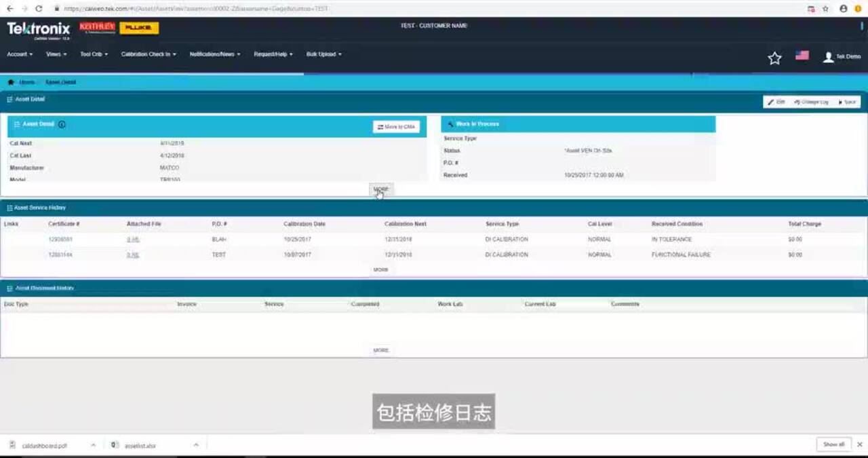Open the Account dropdown menu
The height and width of the screenshot is (458, 868).
(20, 54)
